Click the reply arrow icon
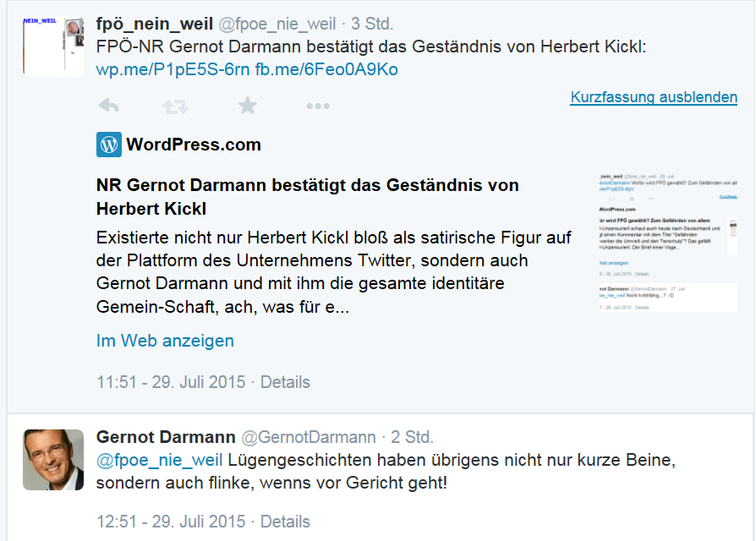 click(x=108, y=106)
